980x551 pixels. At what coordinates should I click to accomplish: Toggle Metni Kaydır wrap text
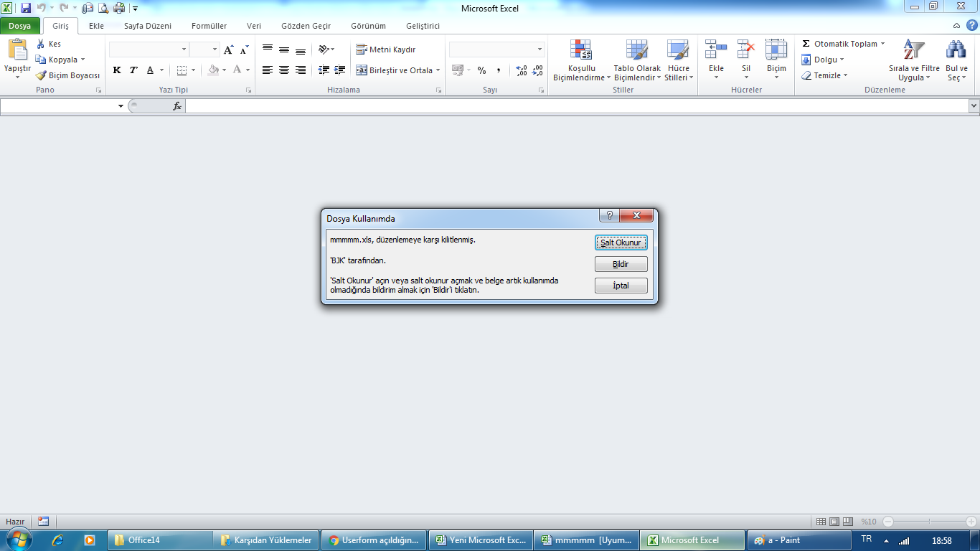pyautogui.click(x=386, y=50)
